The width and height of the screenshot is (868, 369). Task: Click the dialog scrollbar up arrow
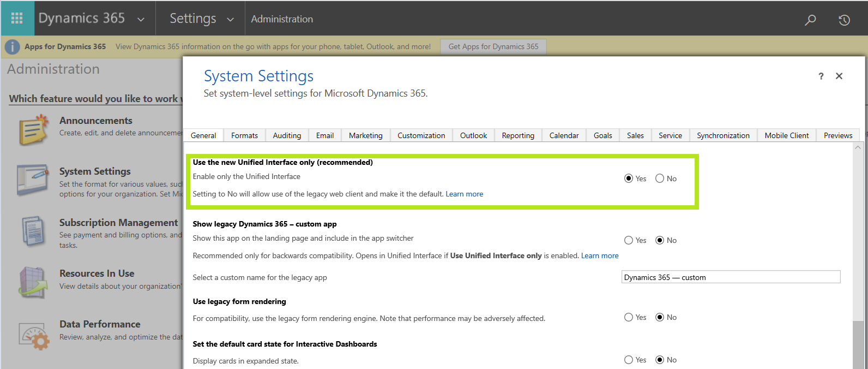click(x=858, y=147)
